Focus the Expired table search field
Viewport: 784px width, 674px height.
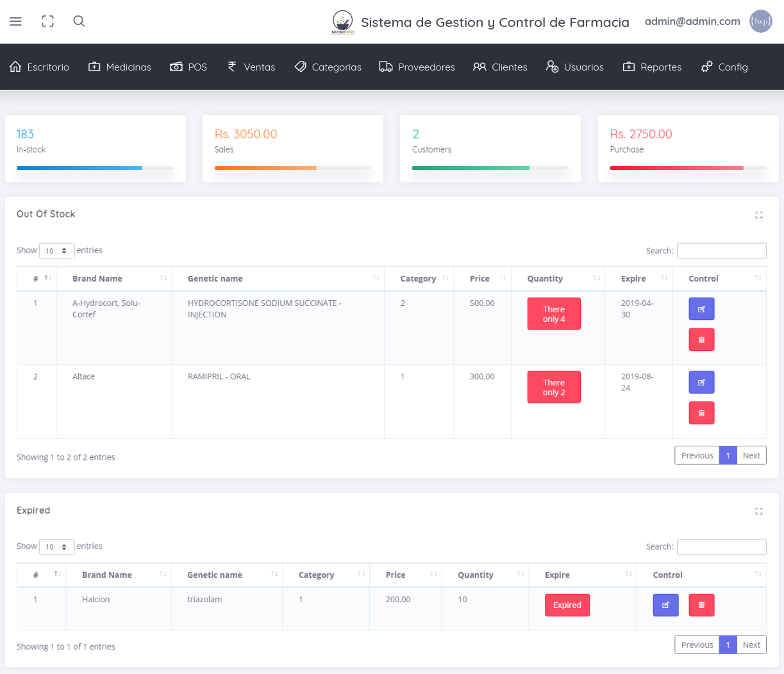click(722, 547)
